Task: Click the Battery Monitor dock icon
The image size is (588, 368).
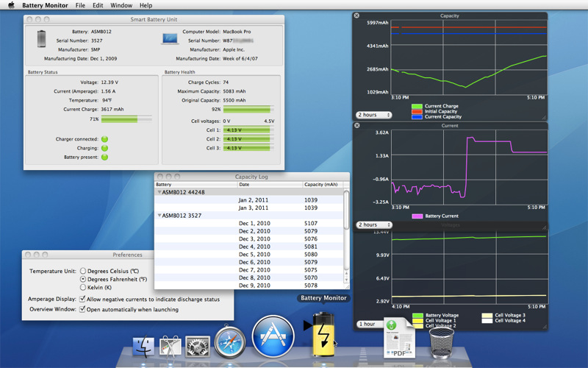Action: coord(323,334)
